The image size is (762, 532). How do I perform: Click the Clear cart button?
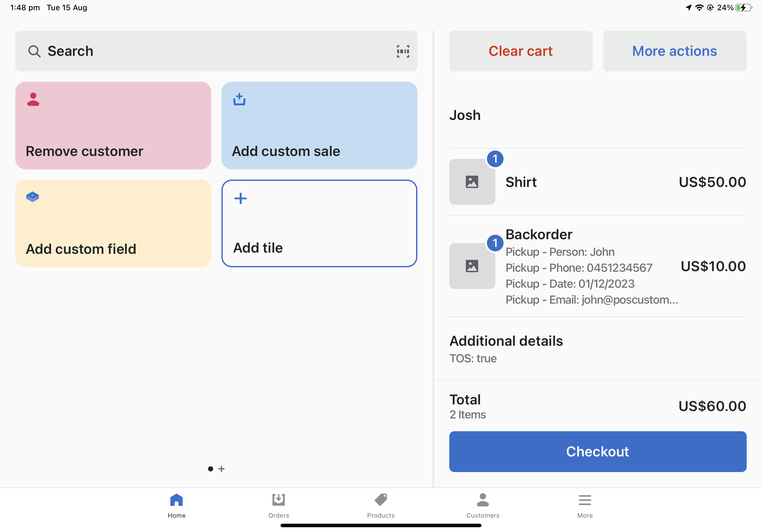click(x=521, y=51)
